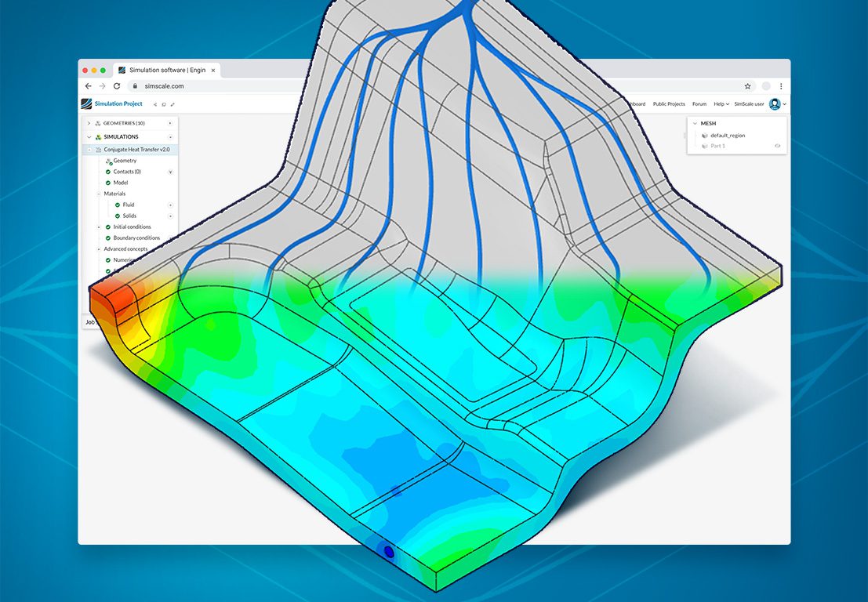Open Public Projects in top navigation
This screenshot has height=602, width=868.
coord(669,104)
